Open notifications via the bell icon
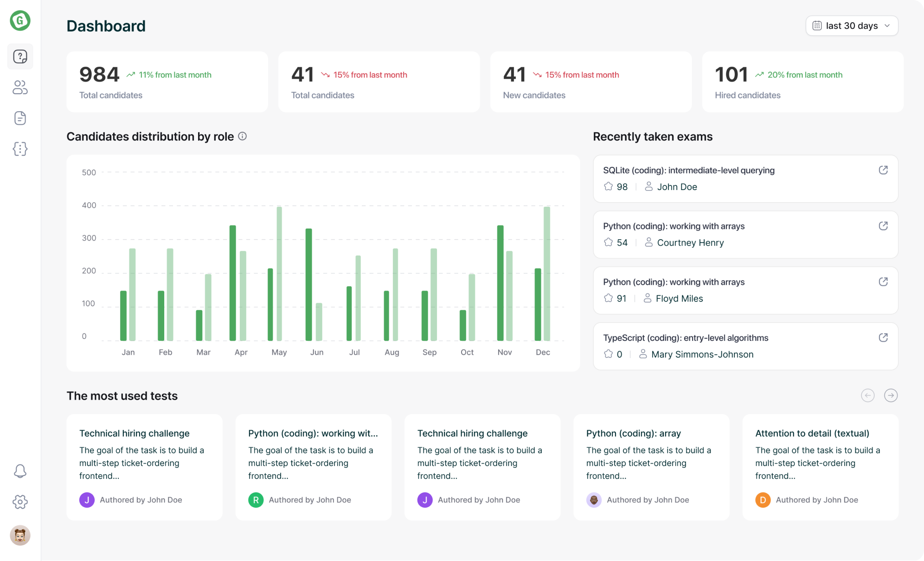The width and height of the screenshot is (924, 561). [20, 471]
